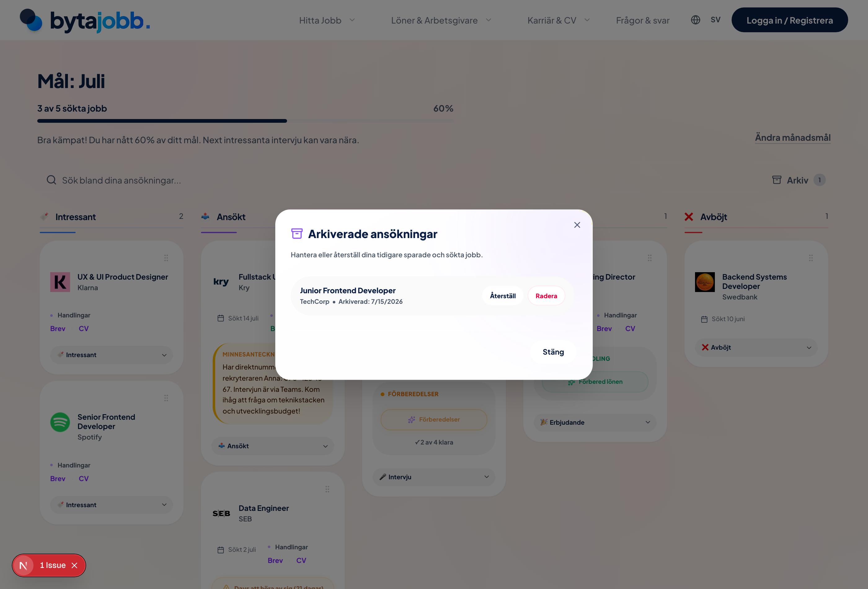Open Brev on the SEB Data Engineer card
Image resolution: width=868 pixels, height=589 pixels.
(275, 560)
